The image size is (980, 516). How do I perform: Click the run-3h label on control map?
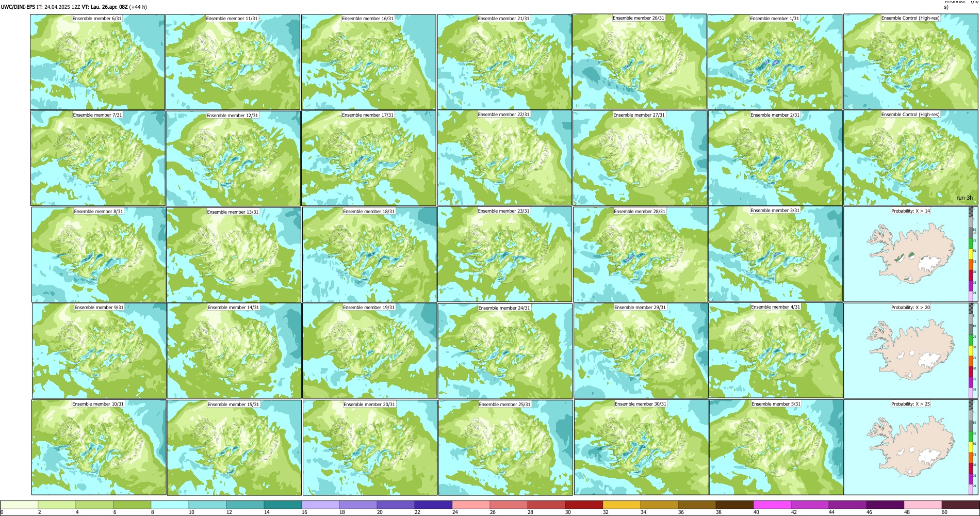pos(965,198)
